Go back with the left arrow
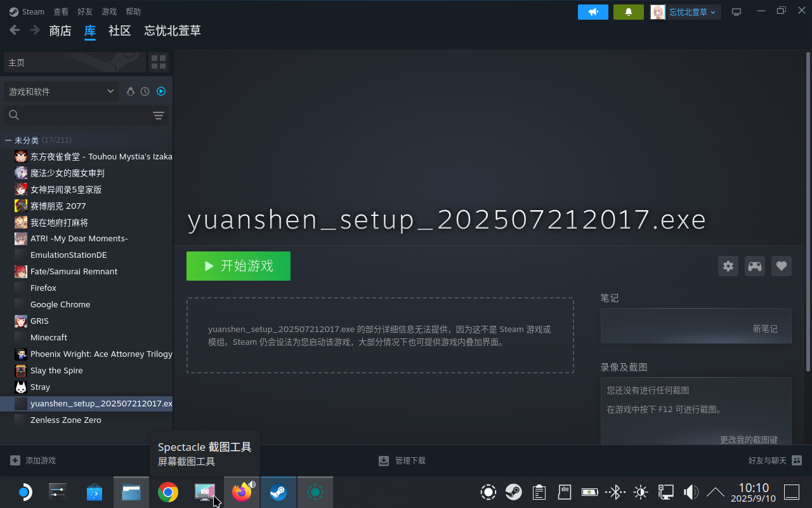 15,30
